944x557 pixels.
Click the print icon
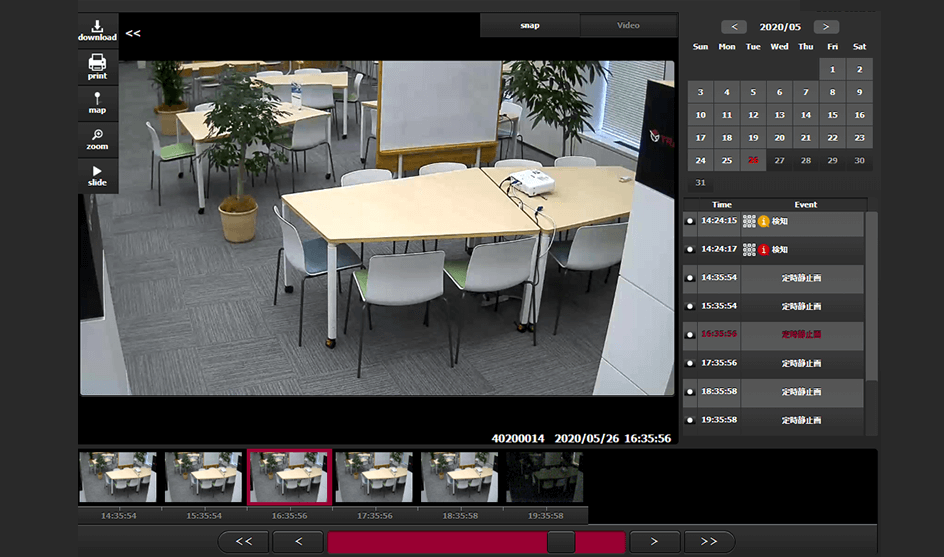coord(97,66)
